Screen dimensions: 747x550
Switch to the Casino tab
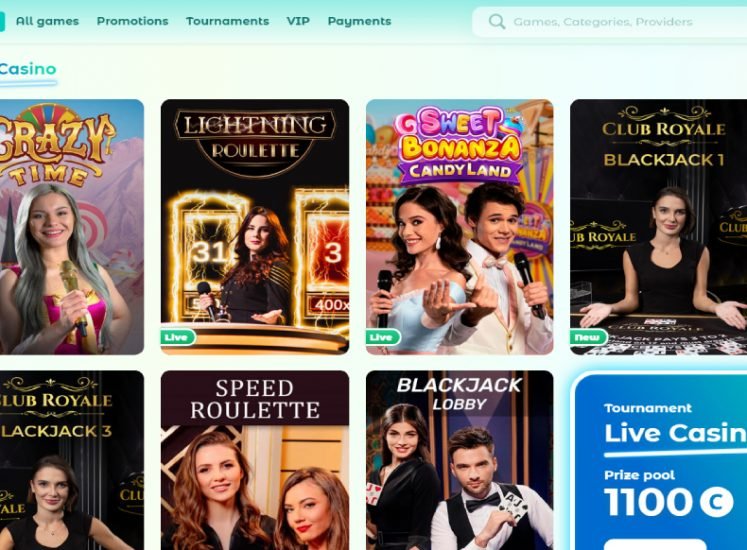[x=28, y=70]
